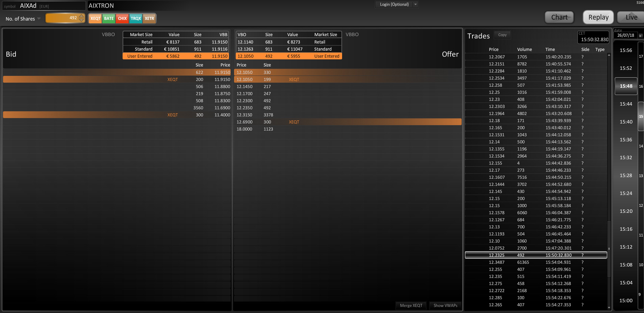Click the Time column header in Trades

[550, 50]
